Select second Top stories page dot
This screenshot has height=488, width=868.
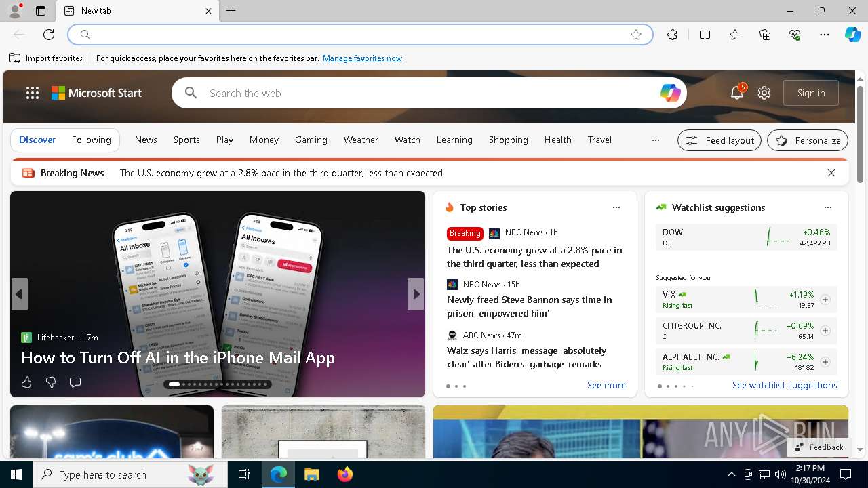456,386
